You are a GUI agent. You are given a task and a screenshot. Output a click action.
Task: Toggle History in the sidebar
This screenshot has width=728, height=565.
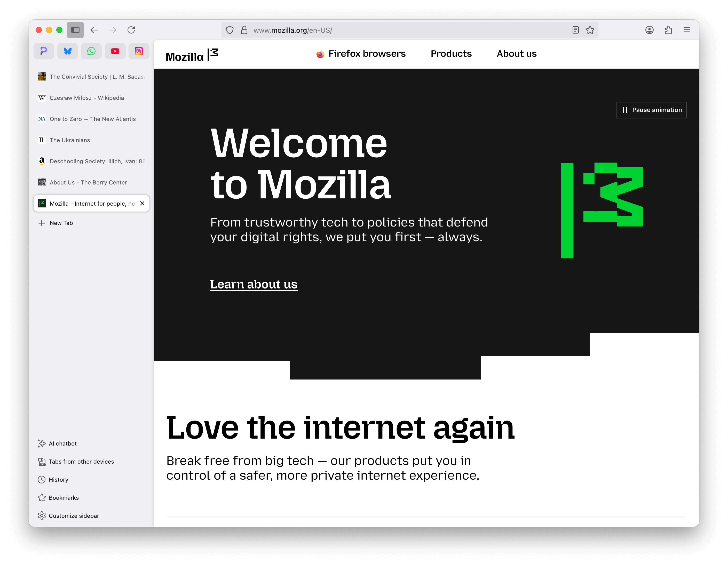pyautogui.click(x=59, y=479)
